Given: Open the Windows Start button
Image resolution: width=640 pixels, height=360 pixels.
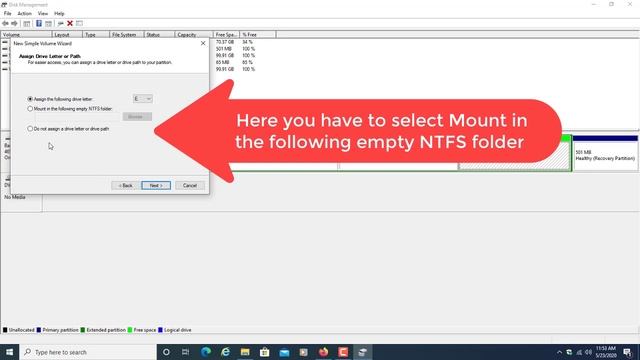Looking at the screenshot, I should tap(9, 352).
